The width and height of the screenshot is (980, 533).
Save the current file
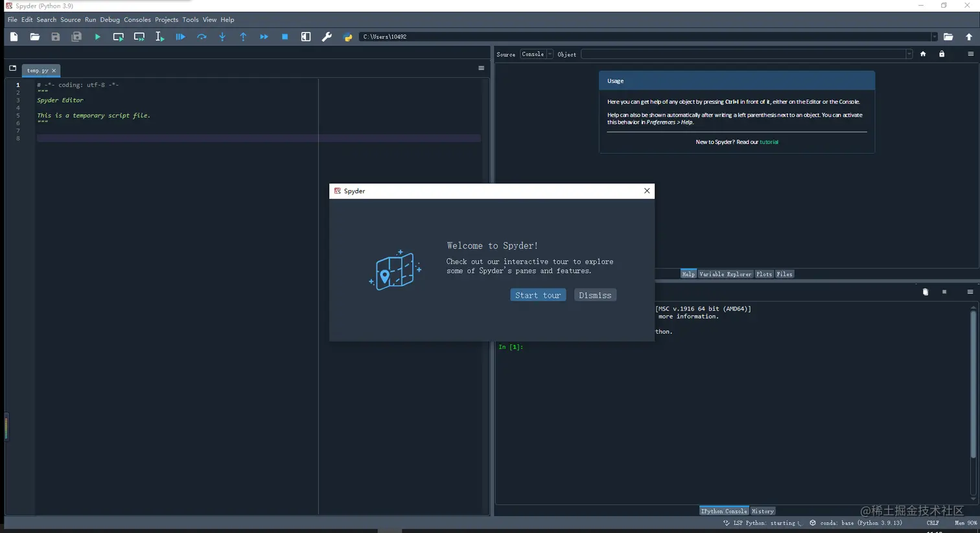pos(56,37)
